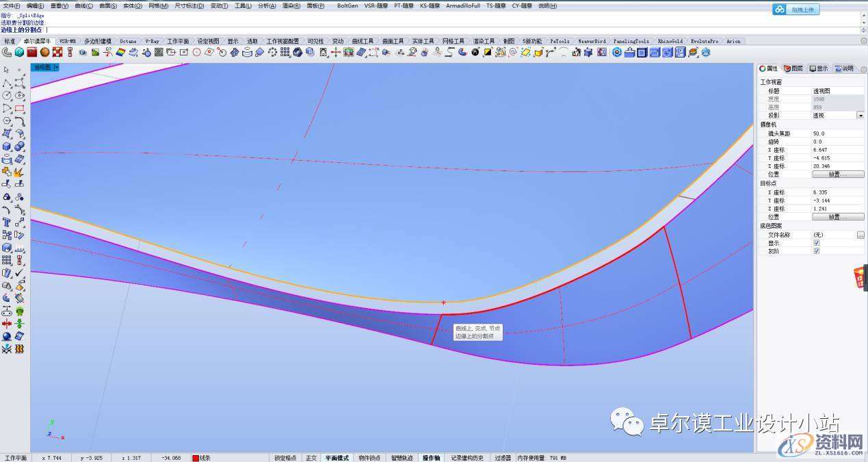Click the 镜头焦距 lens length value field
The image size is (868, 462).
point(833,133)
